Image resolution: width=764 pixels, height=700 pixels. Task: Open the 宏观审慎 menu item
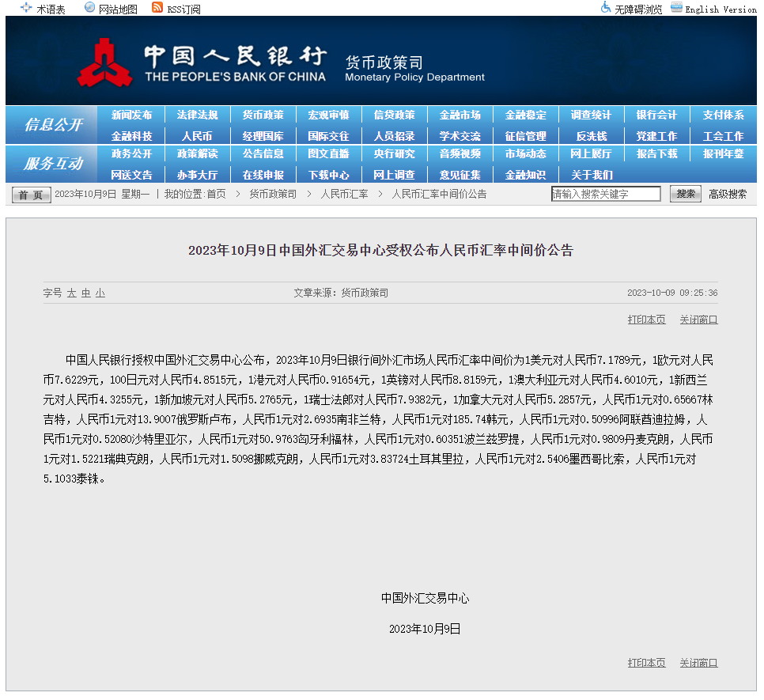(328, 115)
